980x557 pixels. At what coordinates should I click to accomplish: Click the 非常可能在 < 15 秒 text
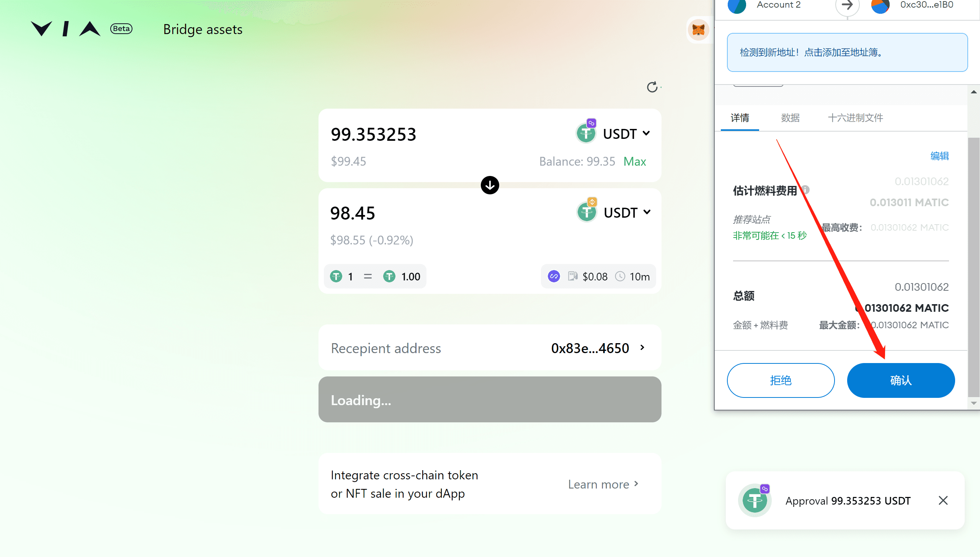(769, 235)
